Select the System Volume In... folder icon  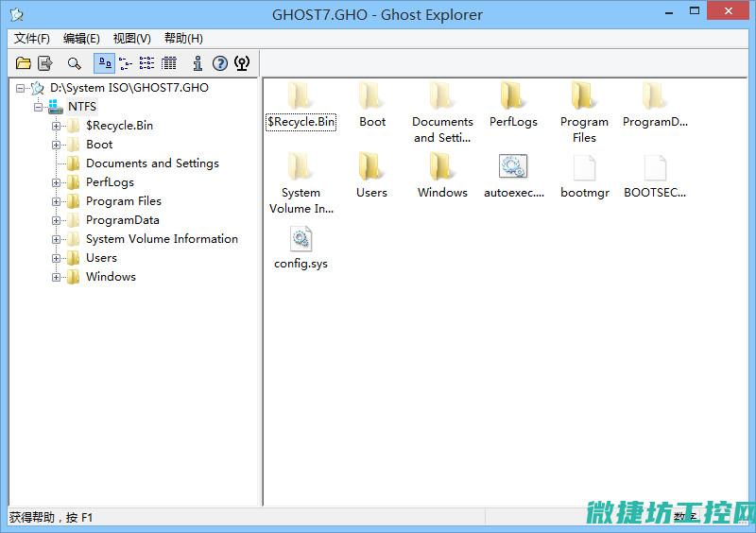click(301, 166)
